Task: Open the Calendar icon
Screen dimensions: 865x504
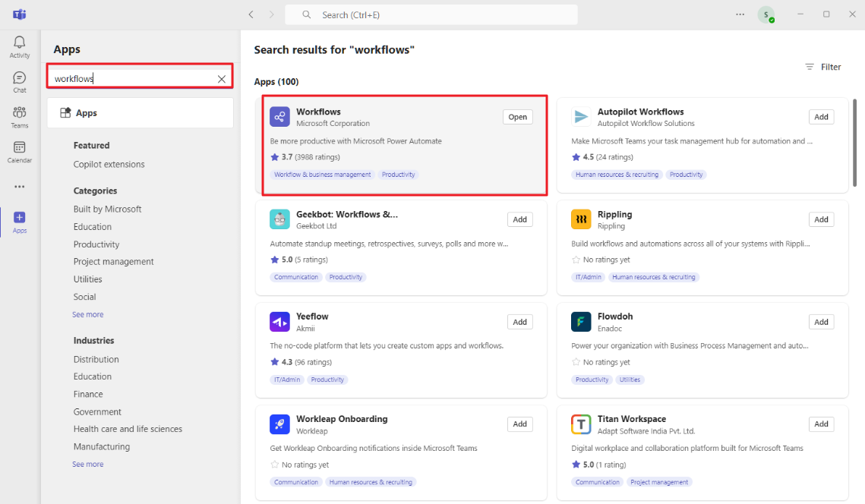Action: pos(19,150)
